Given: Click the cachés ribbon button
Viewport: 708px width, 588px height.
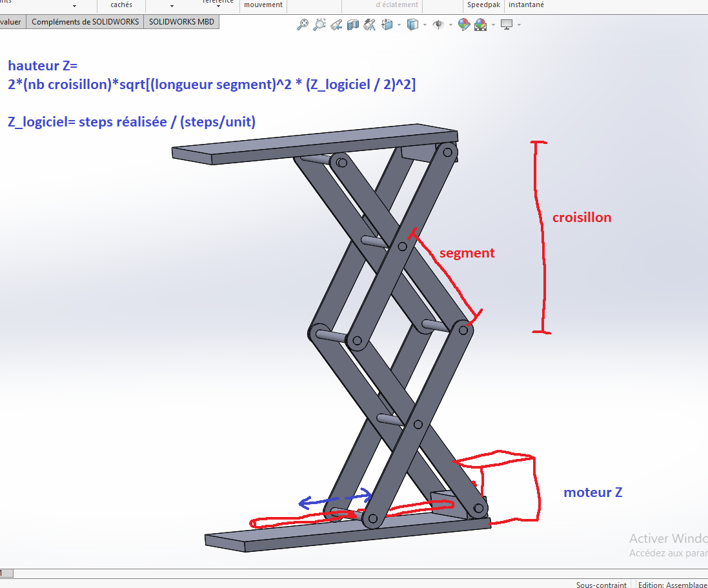Looking at the screenshot, I should coord(121,5).
